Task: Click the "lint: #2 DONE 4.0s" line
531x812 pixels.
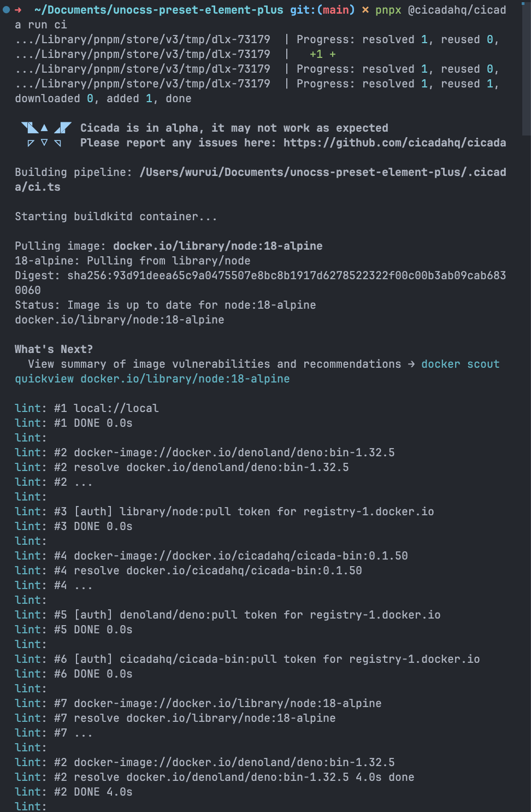Action: [x=73, y=792]
